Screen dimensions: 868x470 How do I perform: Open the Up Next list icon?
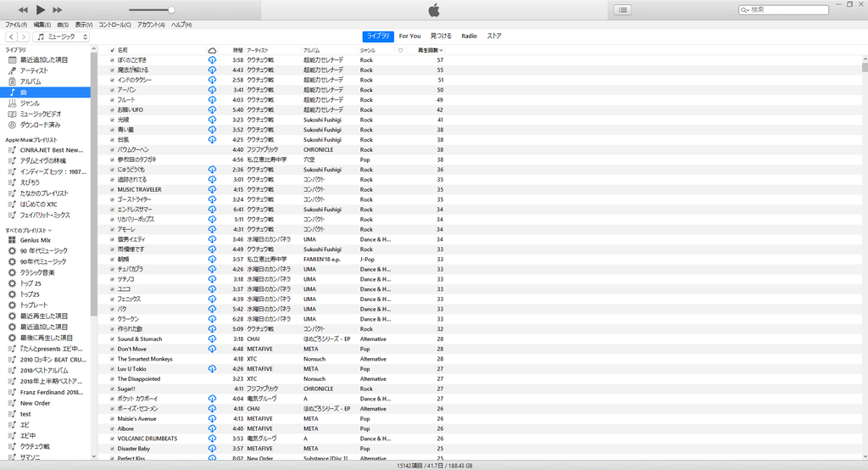[623, 9]
